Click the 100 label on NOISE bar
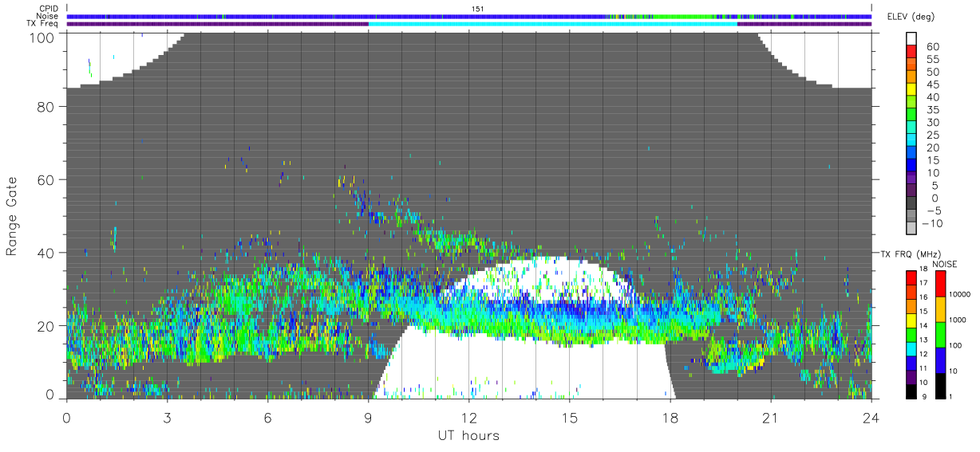 (954, 346)
